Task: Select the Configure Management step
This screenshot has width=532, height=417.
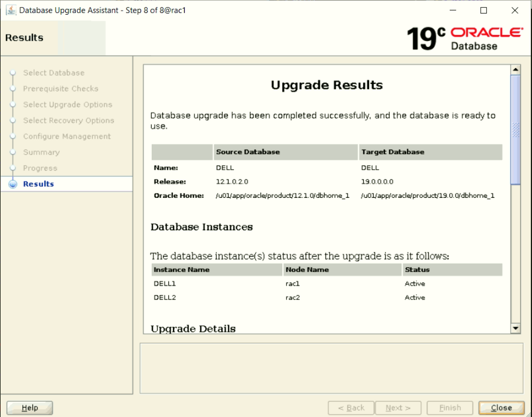Action: click(67, 136)
